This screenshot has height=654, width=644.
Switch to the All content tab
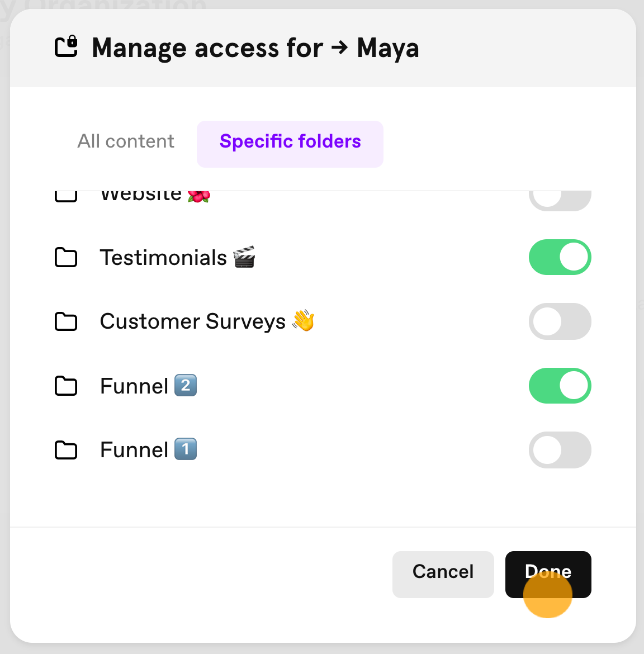[x=126, y=141]
